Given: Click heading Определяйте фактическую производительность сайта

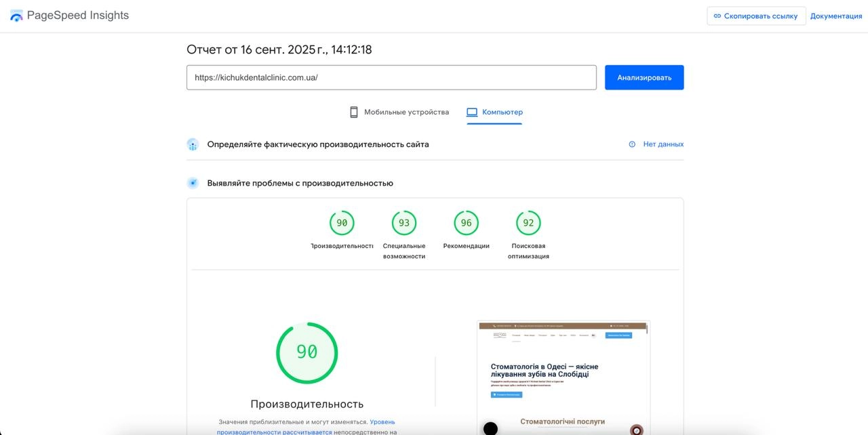Looking at the screenshot, I should (x=318, y=144).
